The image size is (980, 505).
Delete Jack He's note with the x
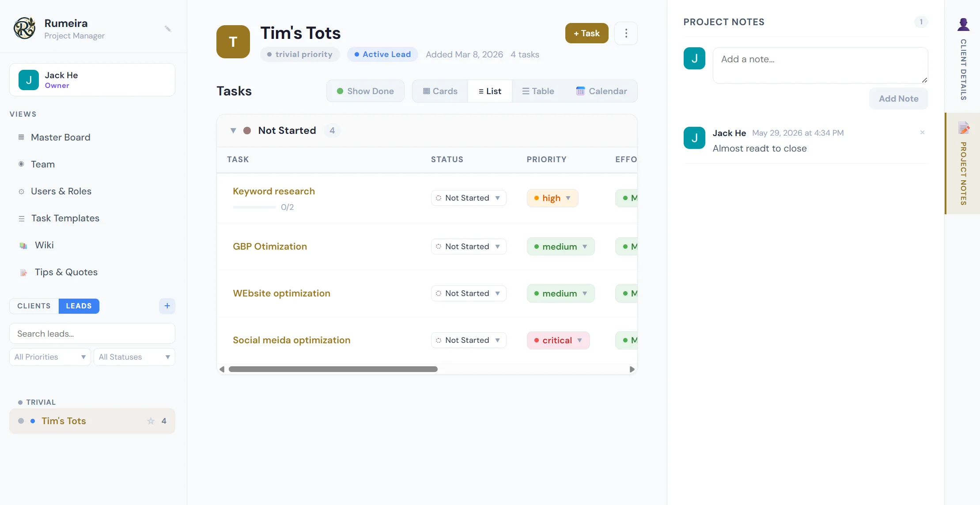click(922, 133)
